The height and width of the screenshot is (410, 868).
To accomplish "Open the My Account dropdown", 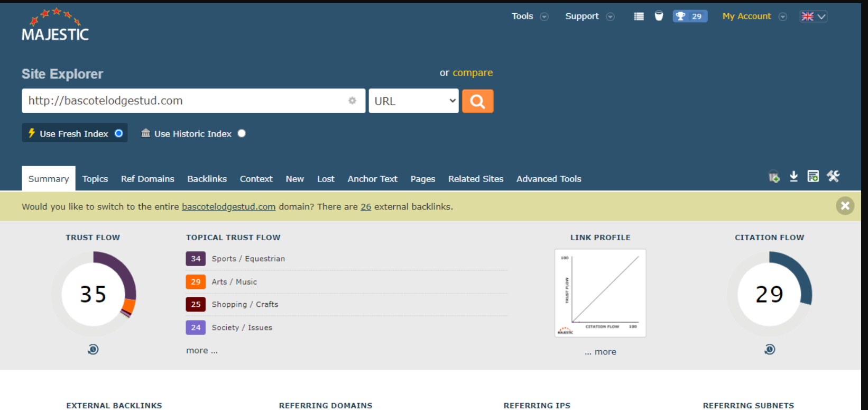I will [x=755, y=16].
